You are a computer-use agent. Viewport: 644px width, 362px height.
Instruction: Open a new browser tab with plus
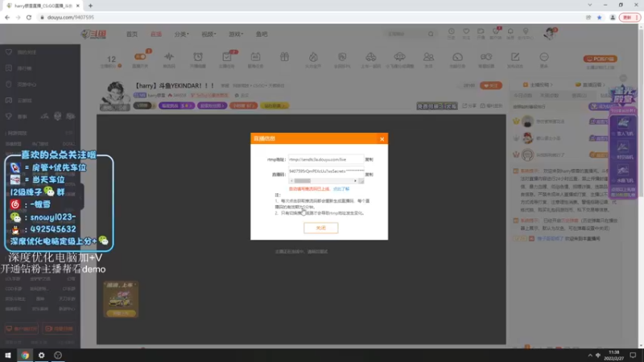(x=90, y=6)
